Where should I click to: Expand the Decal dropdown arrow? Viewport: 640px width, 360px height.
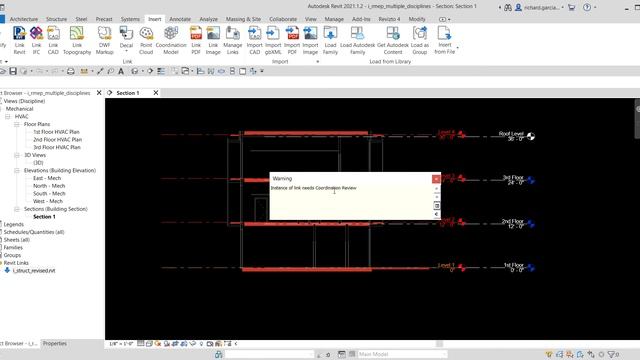click(x=126, y=51)
